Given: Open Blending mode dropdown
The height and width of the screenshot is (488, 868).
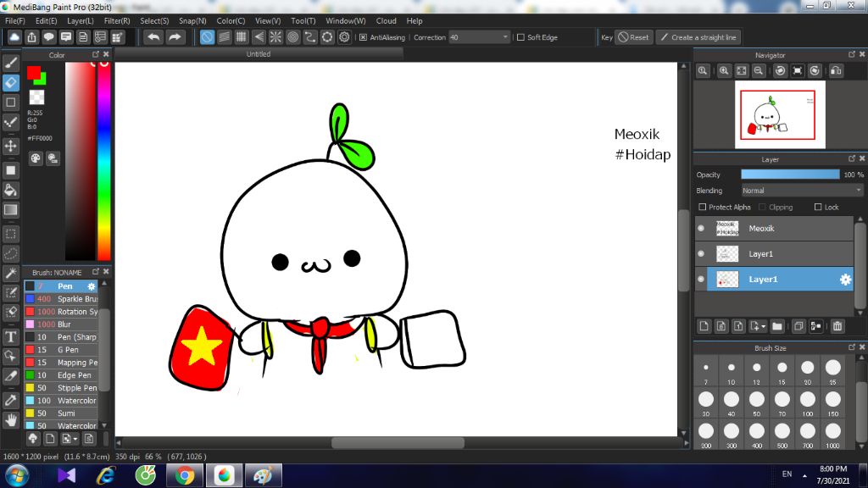Looking at the screenshot, I should (x=802, y=191).
